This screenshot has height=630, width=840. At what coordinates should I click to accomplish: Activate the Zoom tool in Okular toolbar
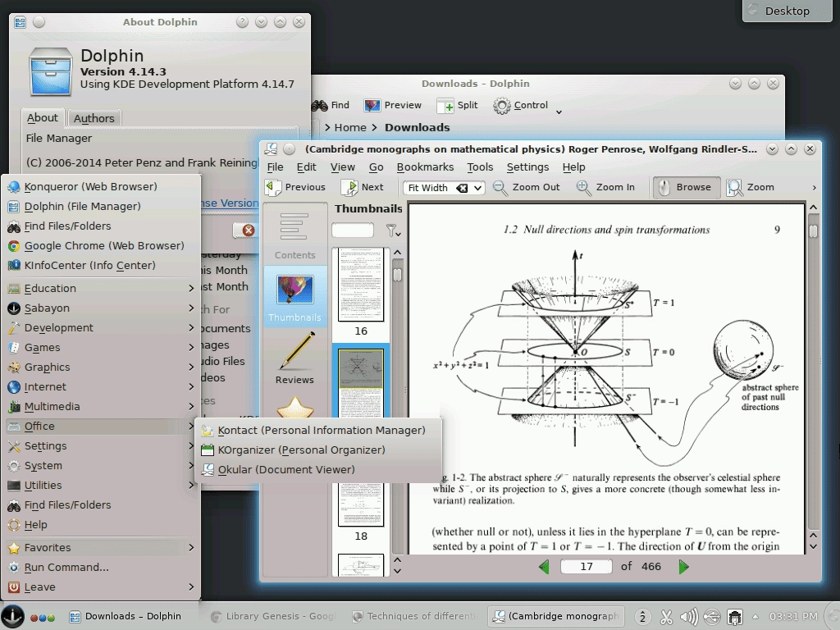[751, 188]
